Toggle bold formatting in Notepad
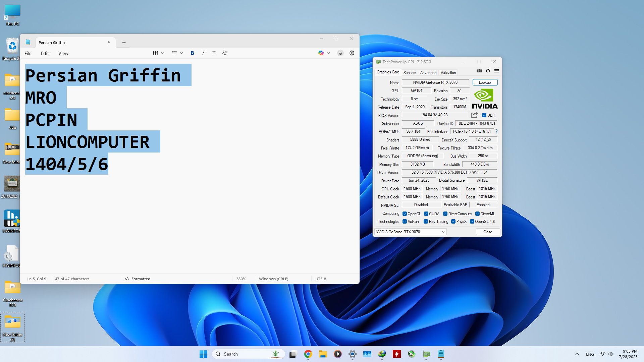644x362 pixels. pyautogui.click(x=192, y=53)
